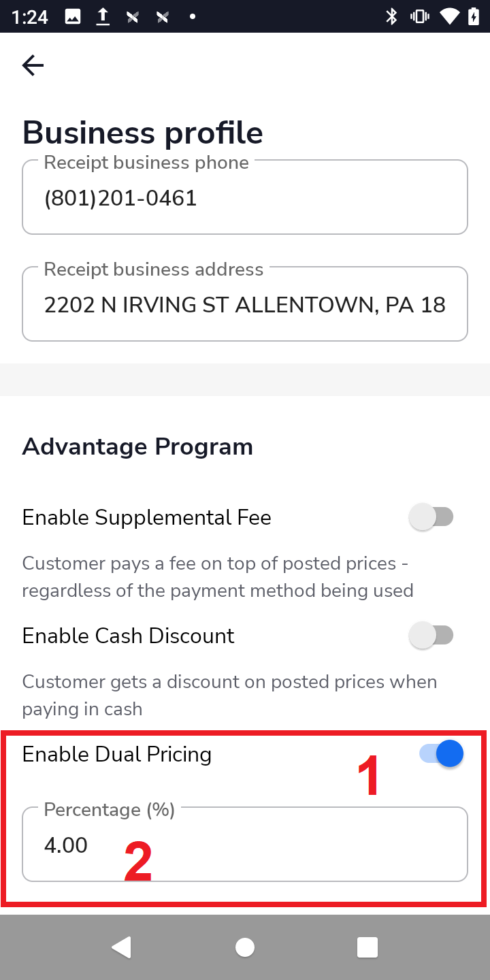Tap the Enable Cash Discount label

click(x=129, y=636)
